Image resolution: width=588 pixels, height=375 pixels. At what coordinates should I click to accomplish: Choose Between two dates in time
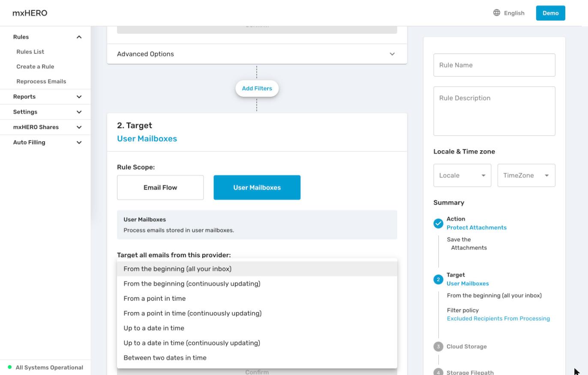[257, 358]
